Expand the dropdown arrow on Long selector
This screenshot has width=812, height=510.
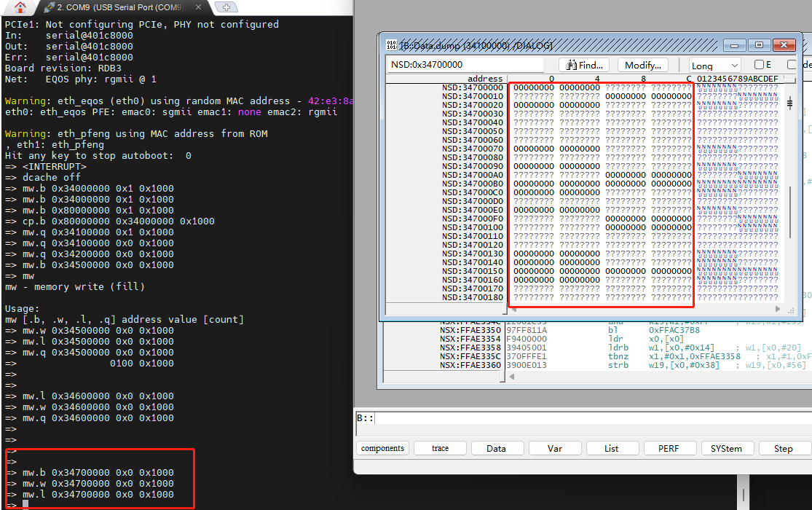tap(735, 65)
